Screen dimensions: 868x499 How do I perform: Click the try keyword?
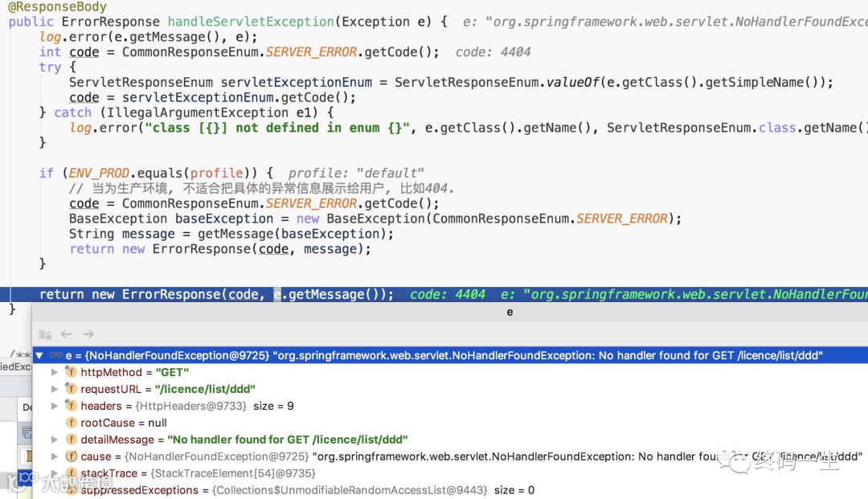coord(50,67)
